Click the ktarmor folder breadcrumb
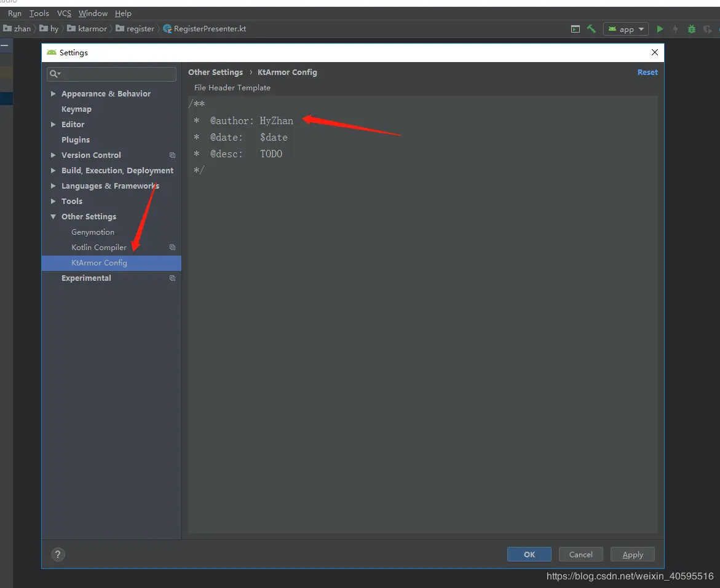This screenshot has height=588, width=720. pos(87,29)
